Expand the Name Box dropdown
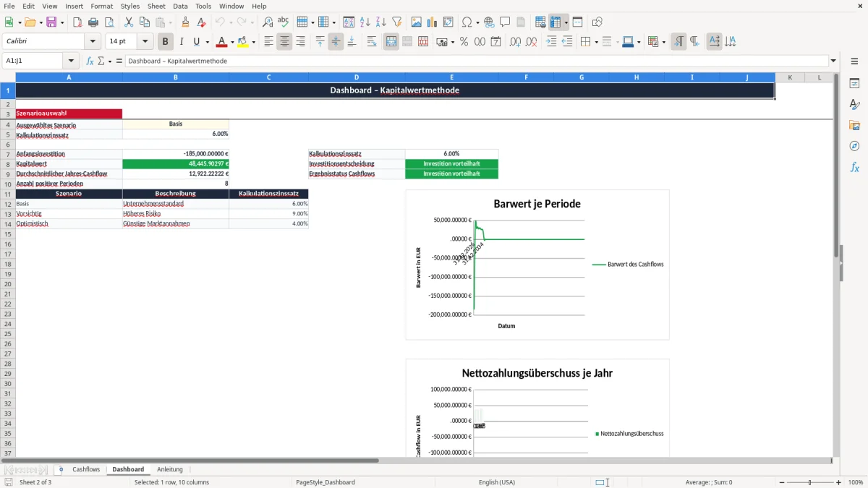The image size is (868, 488). [x=71, y=61]
